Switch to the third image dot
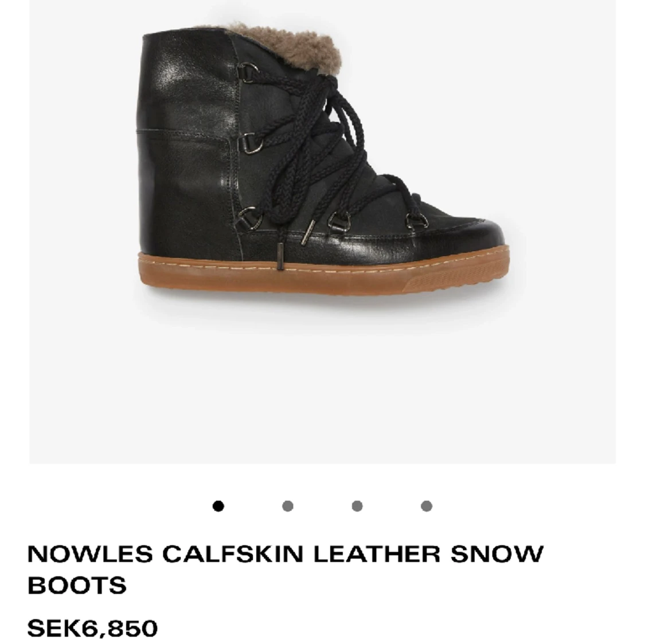 [357, 506]
